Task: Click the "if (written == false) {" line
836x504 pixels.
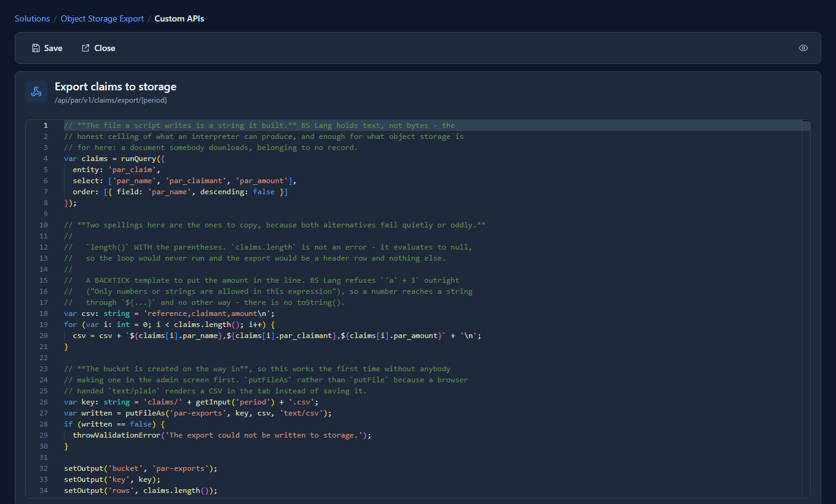Action: click(114, 424)
